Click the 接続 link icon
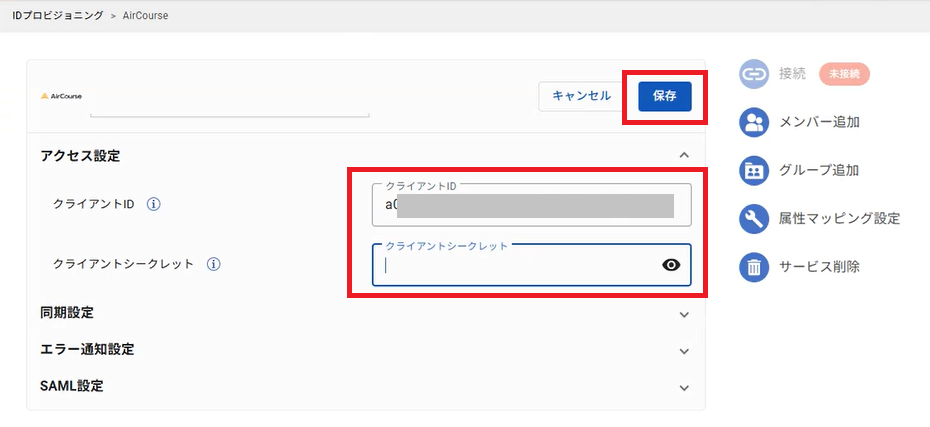Screen dimensions: 930x427 754,74
